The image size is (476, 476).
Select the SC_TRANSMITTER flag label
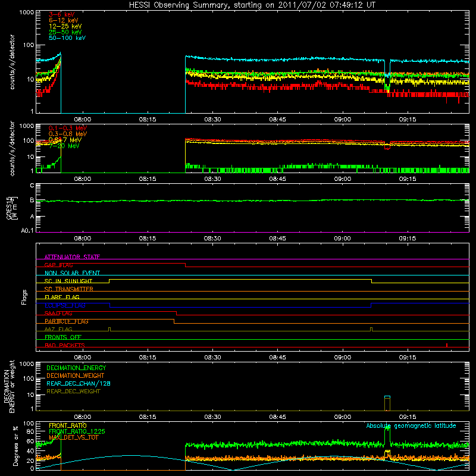(x=69, y=289)
